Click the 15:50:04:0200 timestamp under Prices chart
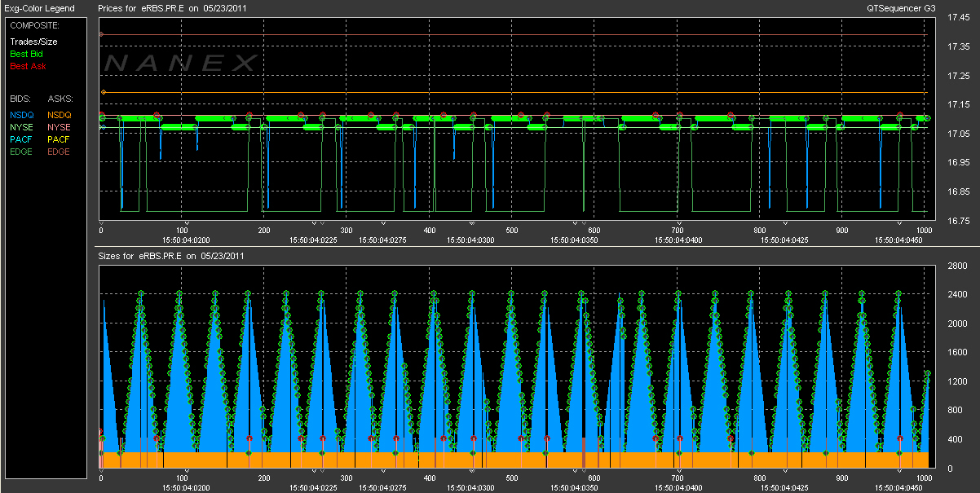The width and height of the screenshot is (980, 493). [x=187, y=240]
